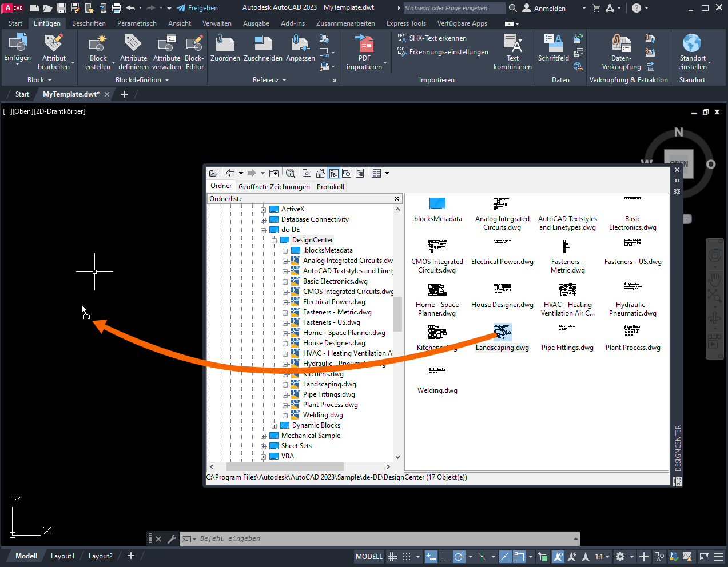Go back in DesignCenter navigation
The width and height of the screenshot is (728, 567).
(230, 173)
